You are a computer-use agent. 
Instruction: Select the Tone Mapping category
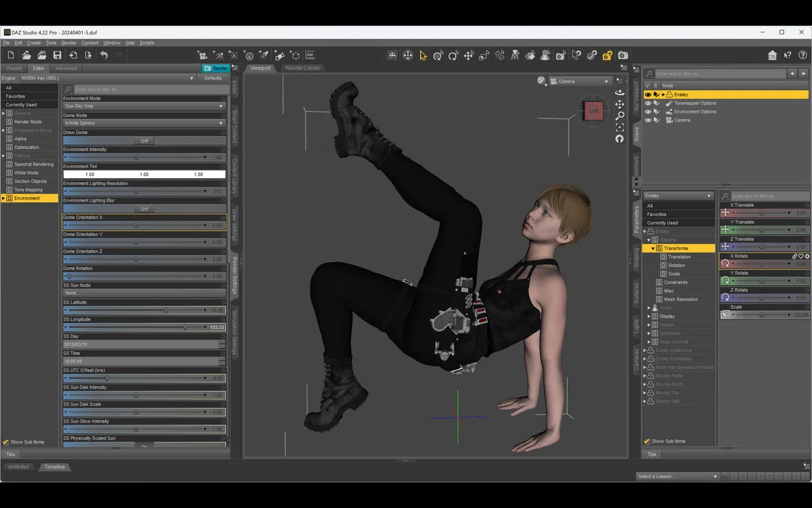coord(28,190)
